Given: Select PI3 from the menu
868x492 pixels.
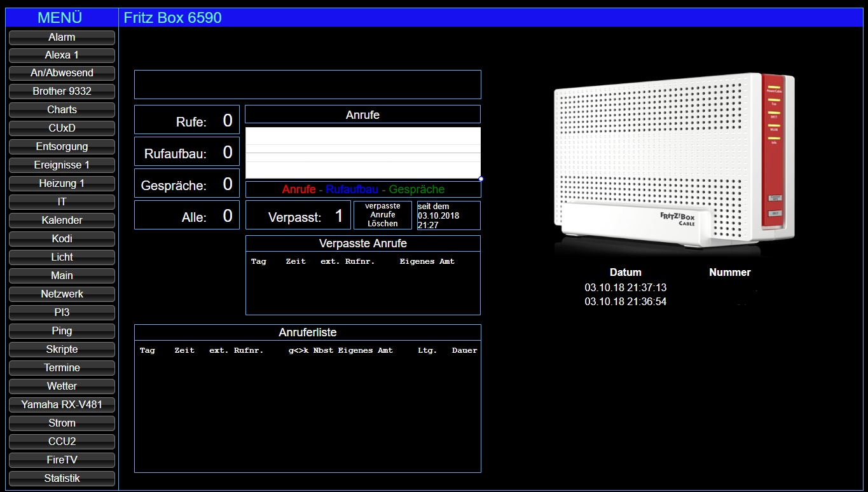Looking at the screenshot, I should point(62,313).
